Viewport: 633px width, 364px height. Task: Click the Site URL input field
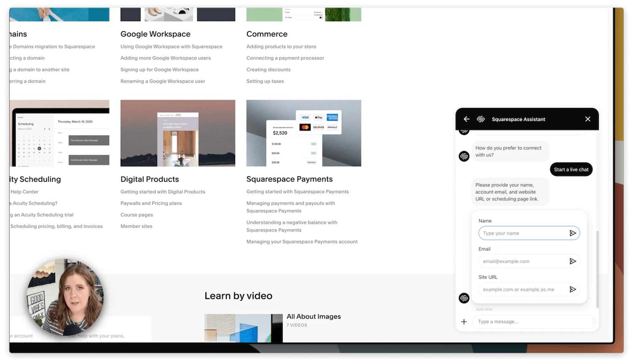tap(529, 289)
